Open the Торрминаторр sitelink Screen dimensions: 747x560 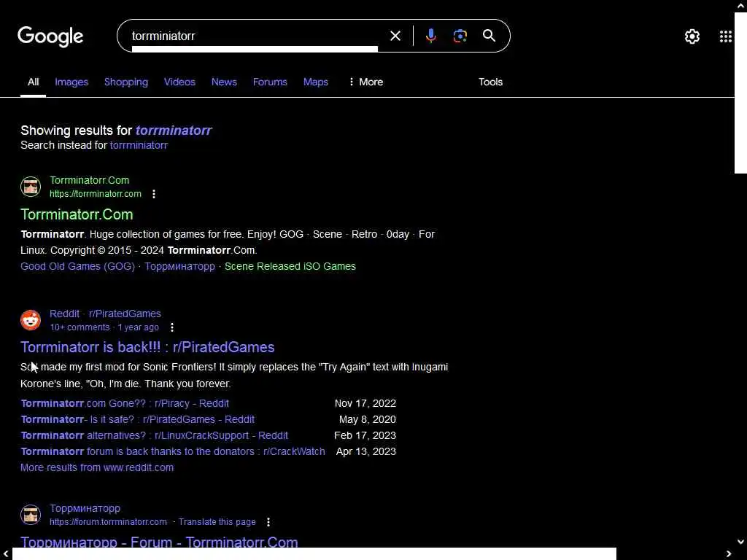coord(179,266)
